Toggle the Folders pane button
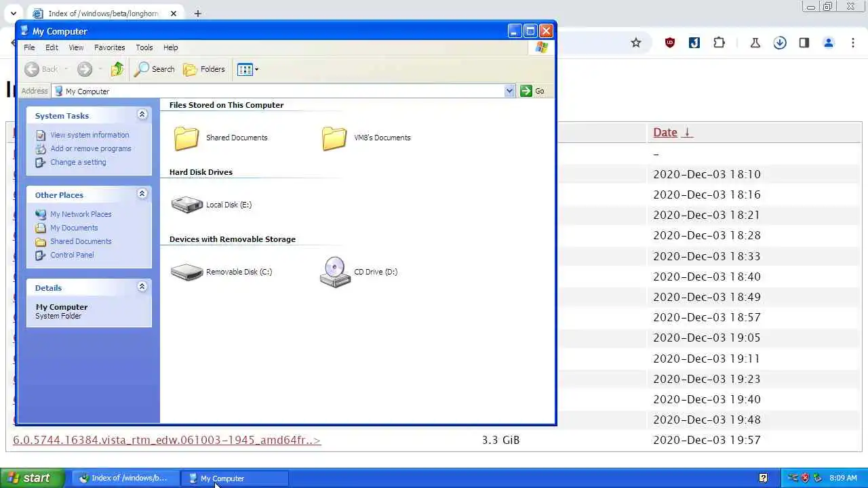 (204, 69)
